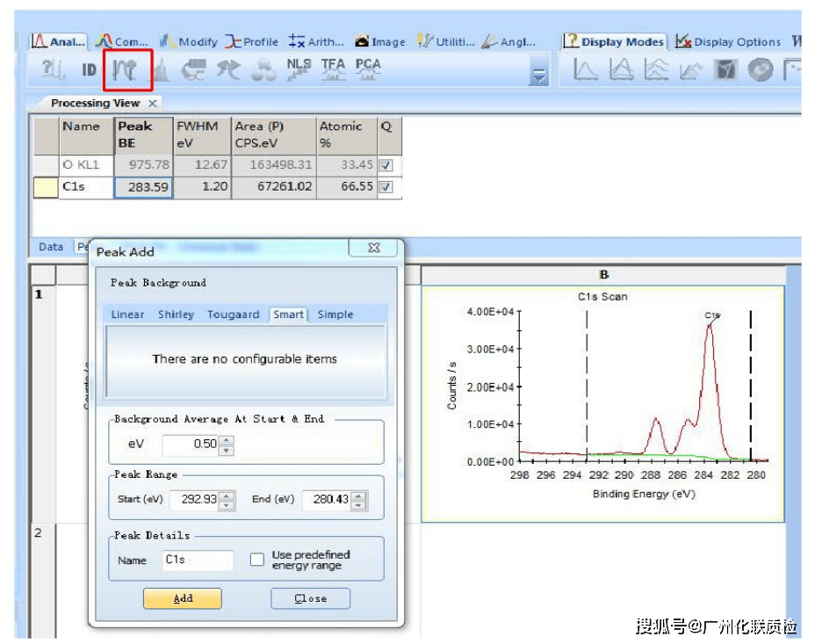
Task: Click the toolbar icon immediately left of NLS
Action: pos(263,69)
